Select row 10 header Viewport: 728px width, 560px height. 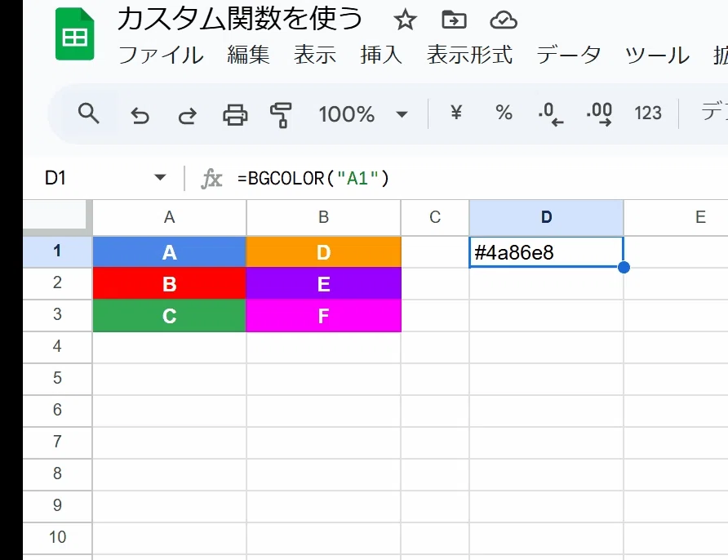[x=57, y=537]
